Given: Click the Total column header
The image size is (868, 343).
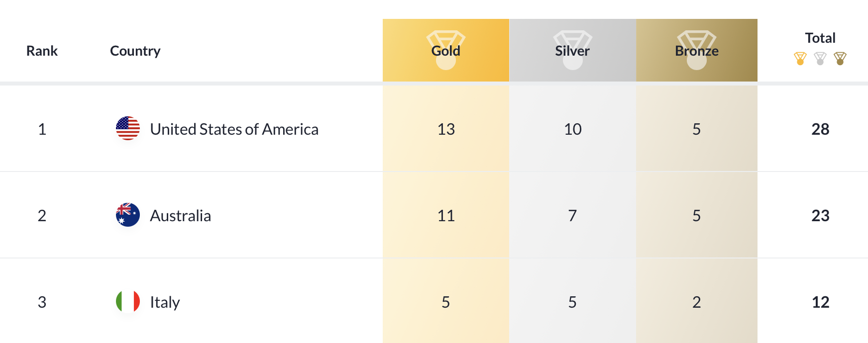Looking at the screenshot, I should tap(820, 38).
